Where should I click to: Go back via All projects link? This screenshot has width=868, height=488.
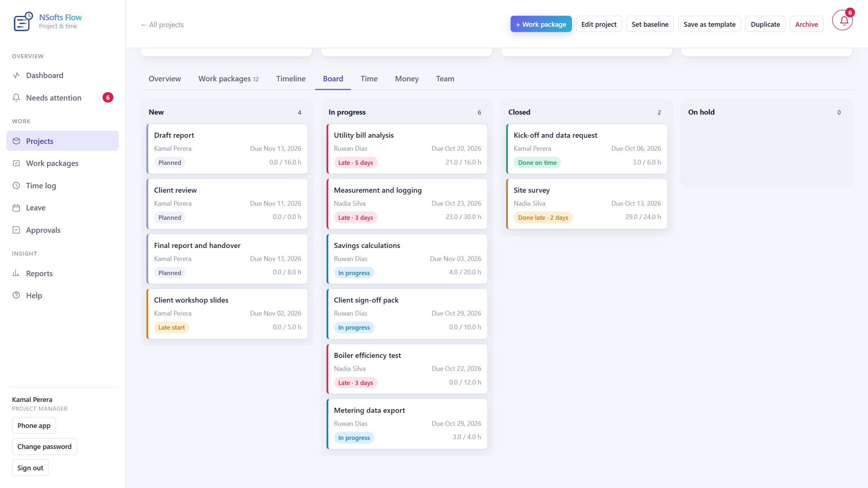(x=162, y=25)
